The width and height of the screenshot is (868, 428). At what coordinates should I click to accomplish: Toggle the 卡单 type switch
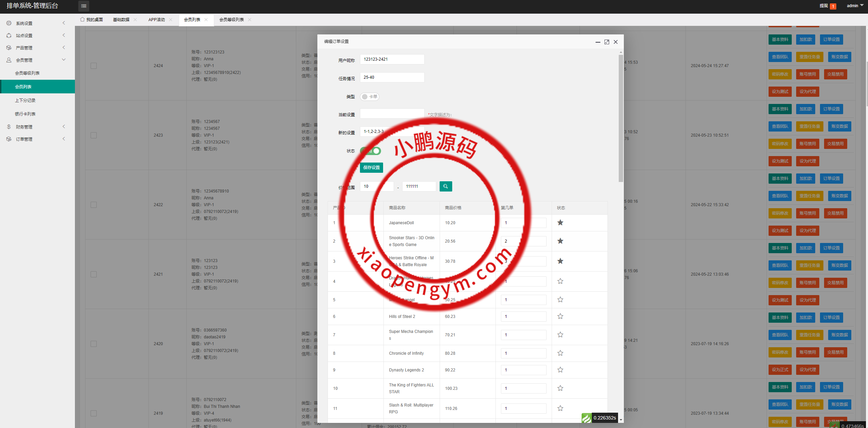click(369, 97)
